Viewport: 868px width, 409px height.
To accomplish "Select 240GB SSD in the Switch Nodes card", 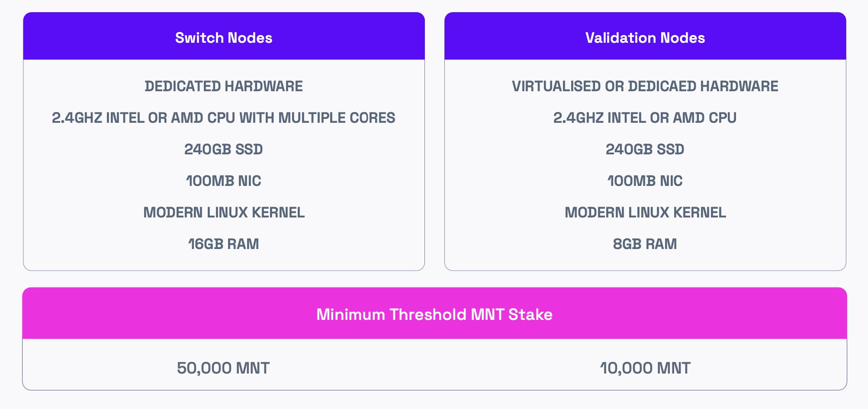I will point(224,150).
